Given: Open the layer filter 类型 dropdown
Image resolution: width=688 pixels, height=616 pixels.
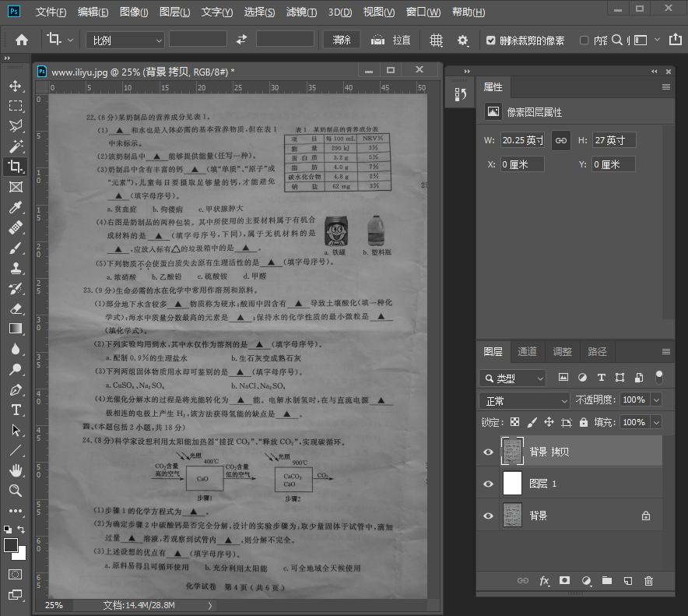Looking at the screenshot, I should tap(512, 378).
